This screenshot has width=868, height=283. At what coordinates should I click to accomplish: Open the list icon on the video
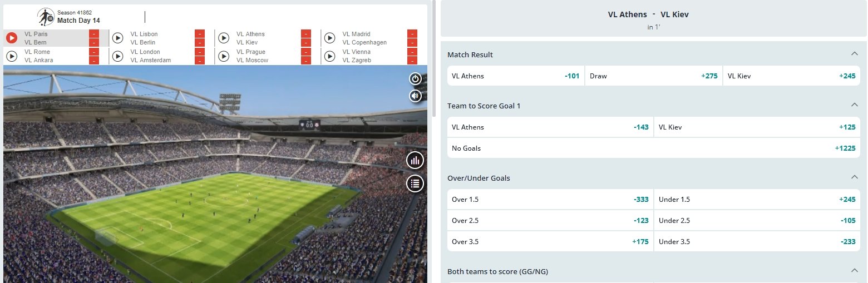pos(415,183)
